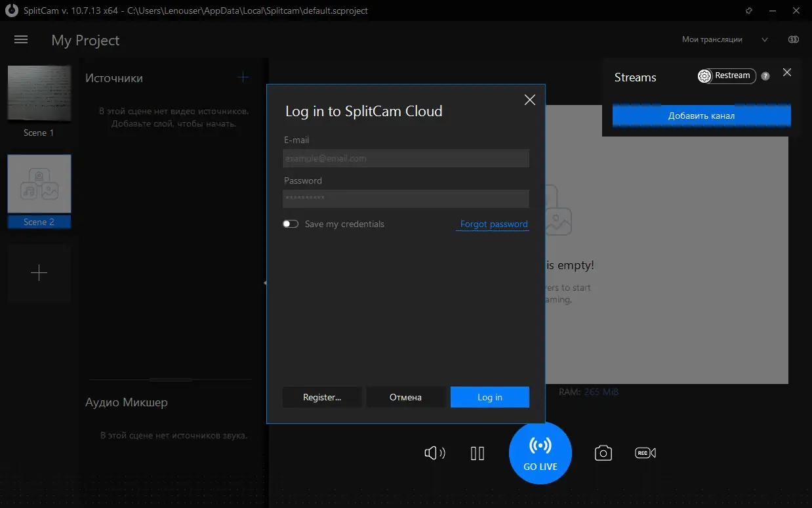The image size is (812, 508).
Task: Start broadcasting with GO LIVE button
Action: (x=540, y=453)
